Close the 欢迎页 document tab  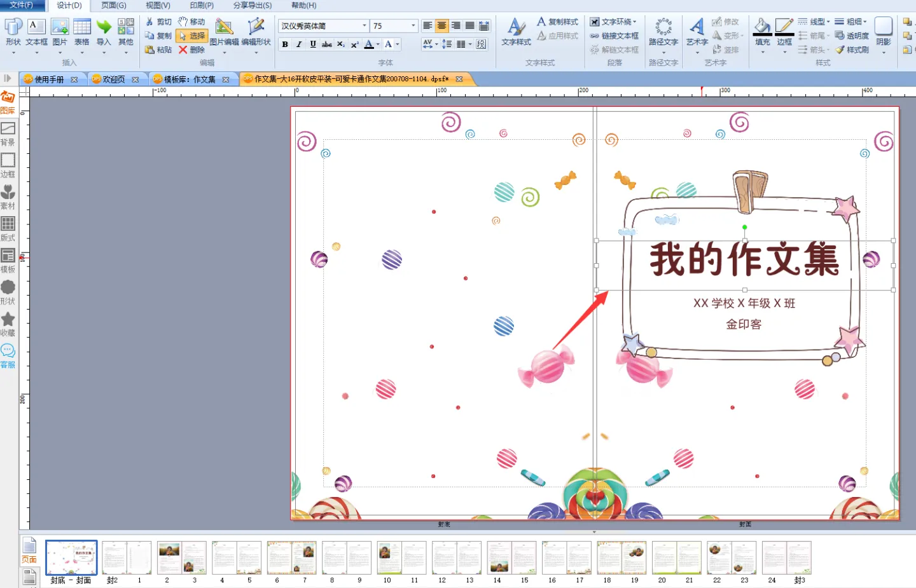click(x=135, y=79)
